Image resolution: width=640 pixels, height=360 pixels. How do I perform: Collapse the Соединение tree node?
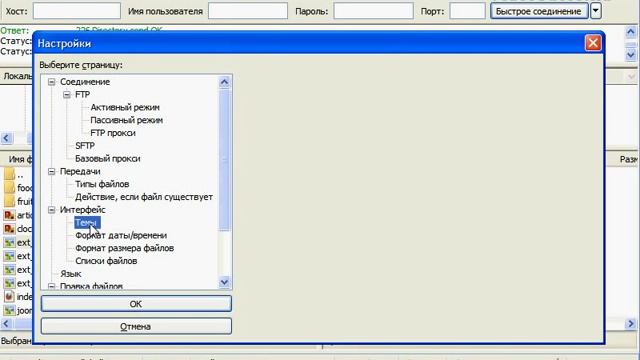tap(51, 82)
